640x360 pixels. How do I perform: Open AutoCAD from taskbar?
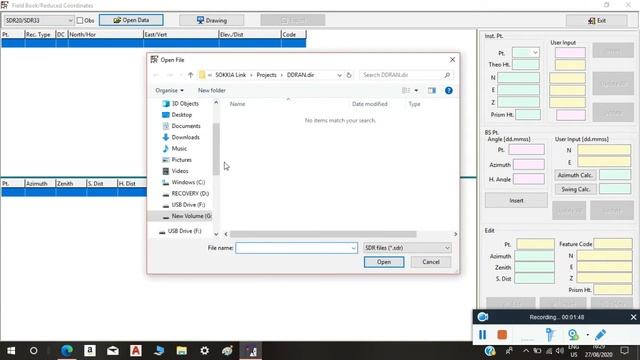(136, 351)
